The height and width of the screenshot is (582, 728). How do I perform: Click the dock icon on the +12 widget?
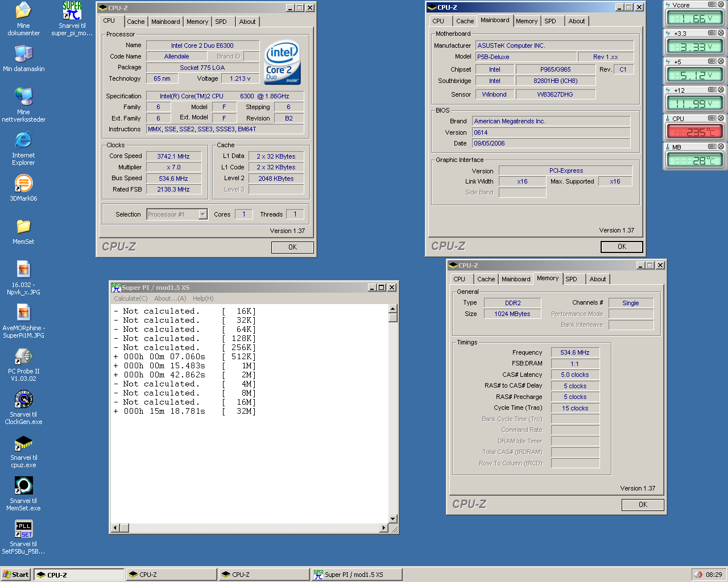click(712, 90)
